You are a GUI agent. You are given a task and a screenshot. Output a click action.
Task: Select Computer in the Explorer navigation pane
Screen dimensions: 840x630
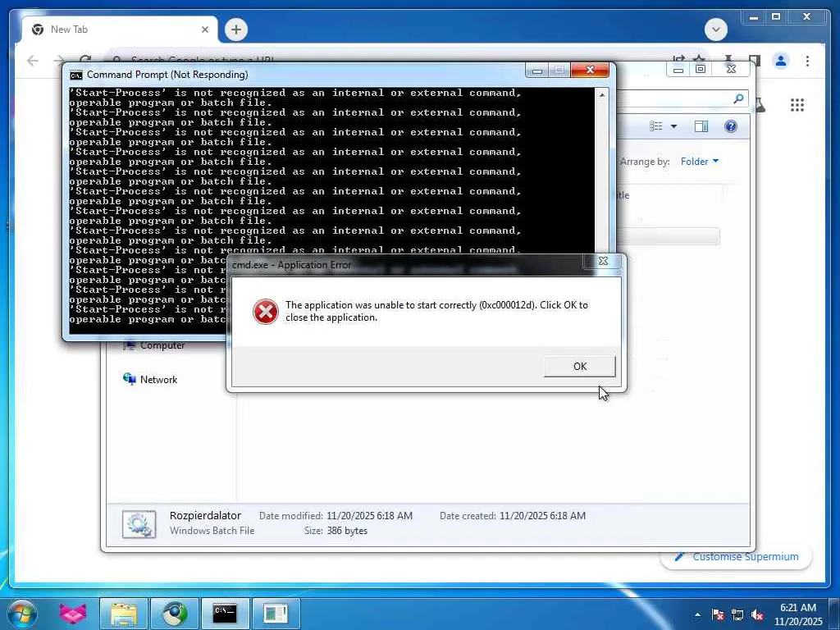click(x=162, y=345)
